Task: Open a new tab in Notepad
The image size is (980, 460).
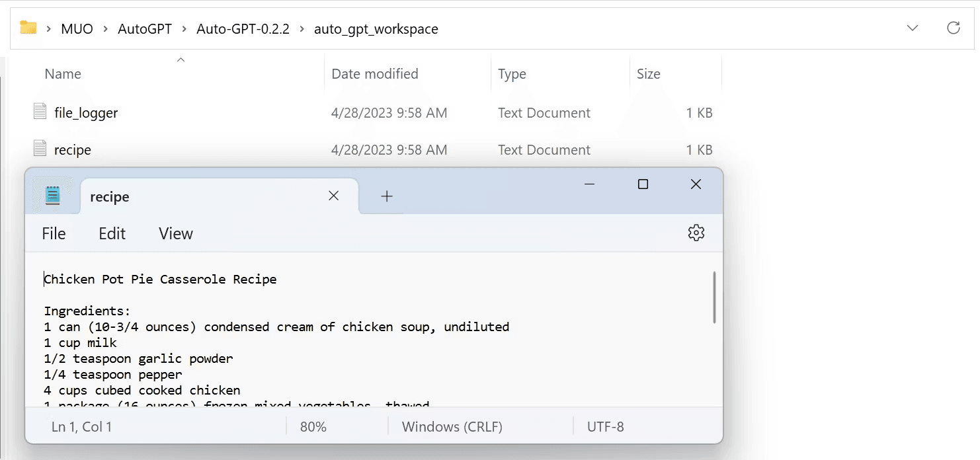Action: click(386, 196)
